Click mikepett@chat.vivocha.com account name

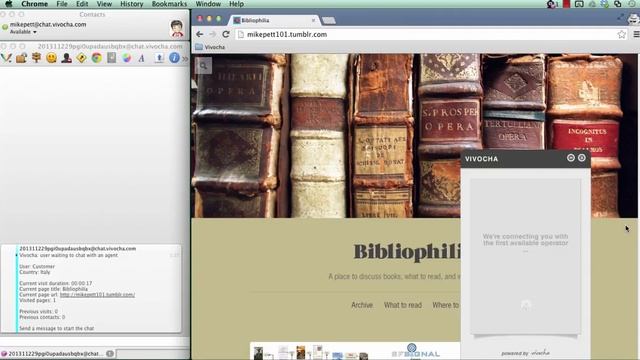pyautogui.click(x=48, y=24)
